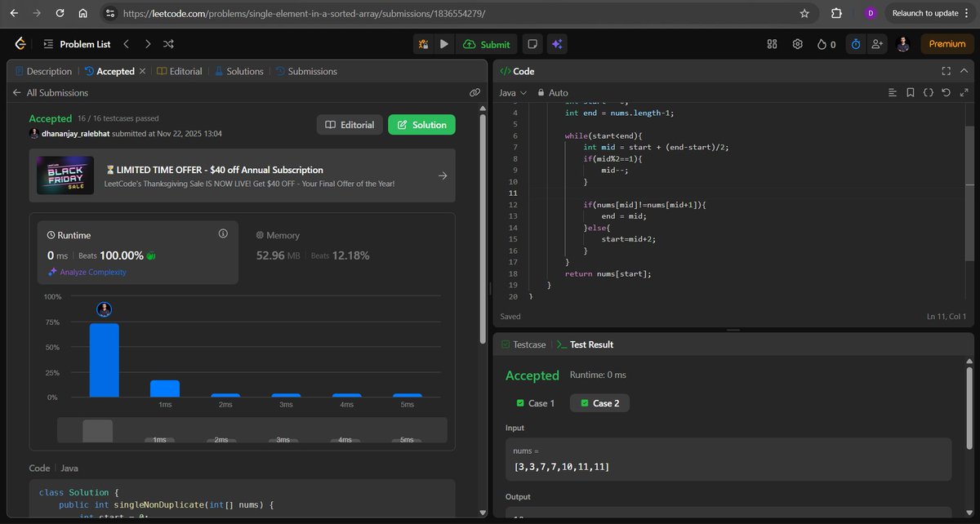Viewport: 980px width, 524px height.
Task: Submit the solution
Action: coord(487,44)
